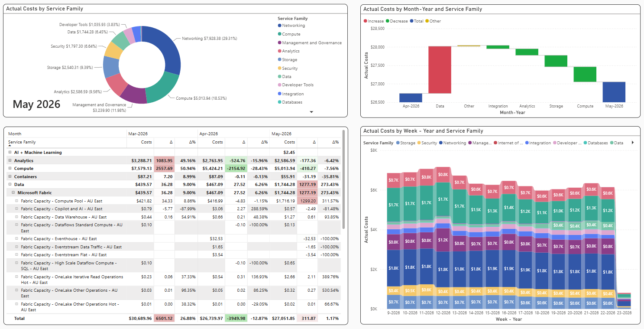Select Security legend item in weekly chart
The height and width of the screenshot is (329, 644).
pyautogui.click(x=427, y=143)
